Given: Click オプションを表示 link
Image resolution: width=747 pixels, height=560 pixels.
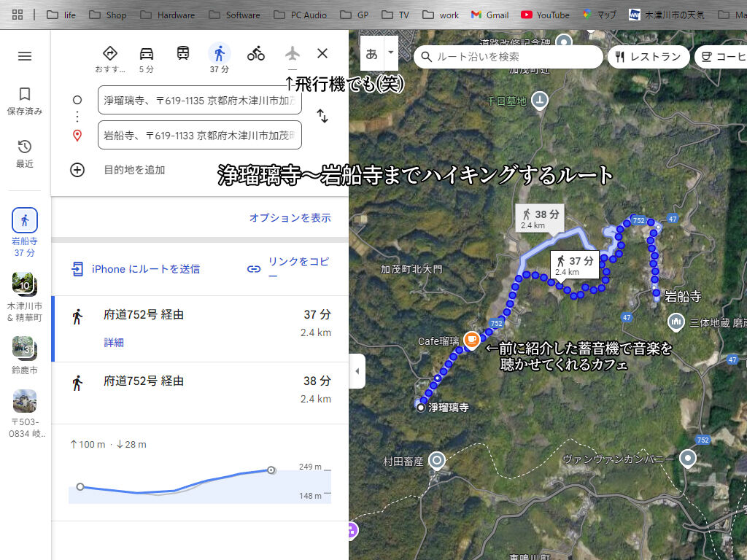Looking at the screenshot, I should coord(290,218).
